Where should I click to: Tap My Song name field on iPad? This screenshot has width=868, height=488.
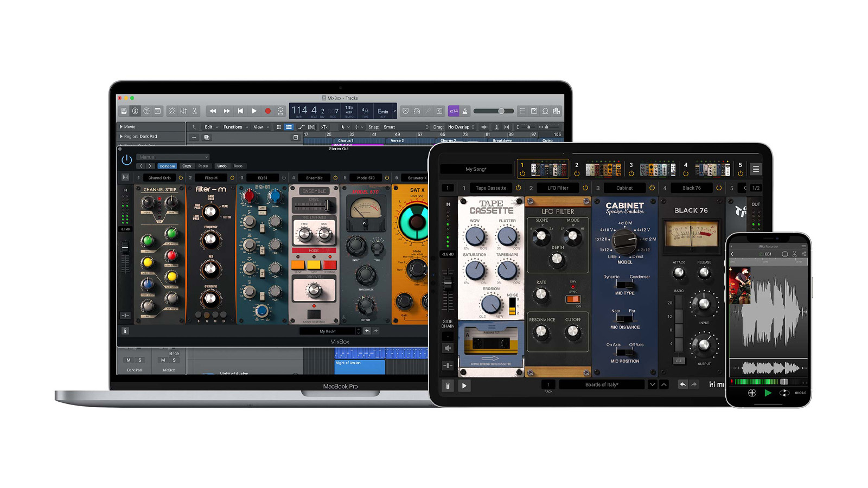click(476, 169)
